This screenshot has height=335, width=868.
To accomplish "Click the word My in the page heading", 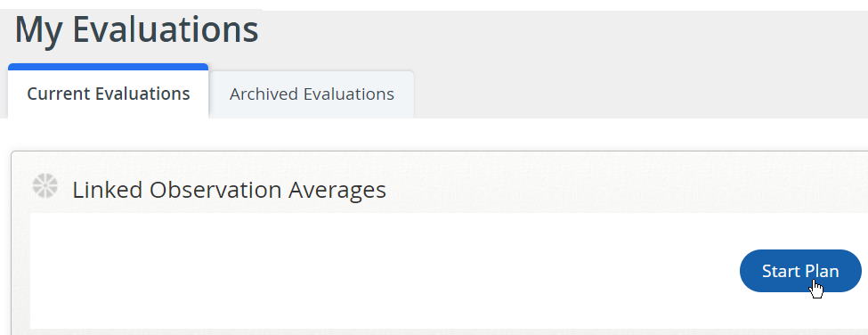I will click(x=40, y=32).
